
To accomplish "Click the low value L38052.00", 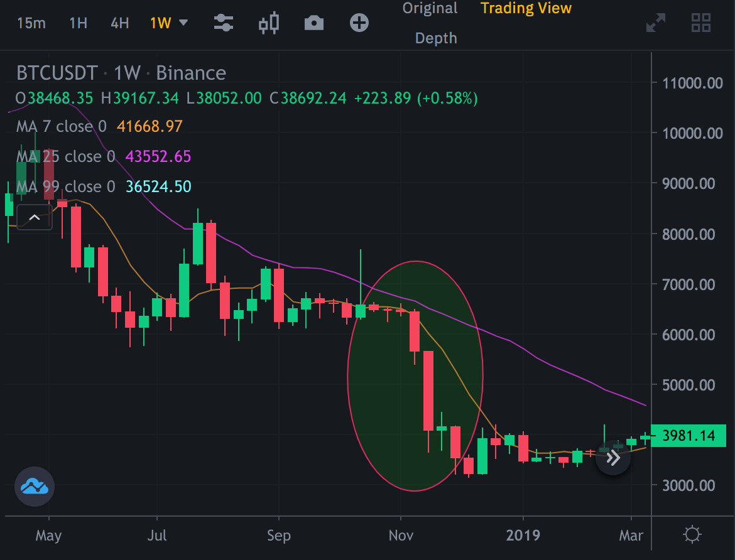I will (224, 99).
